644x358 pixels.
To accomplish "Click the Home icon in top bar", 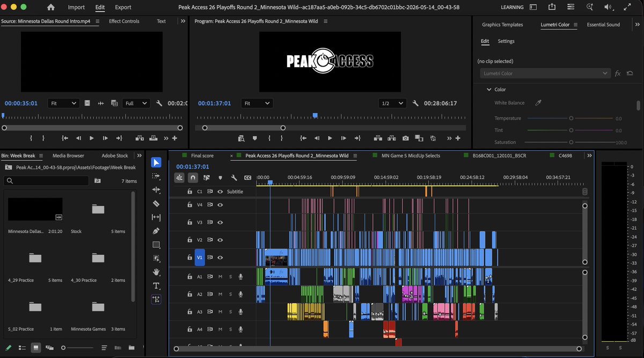I will (x=51, y=8).
